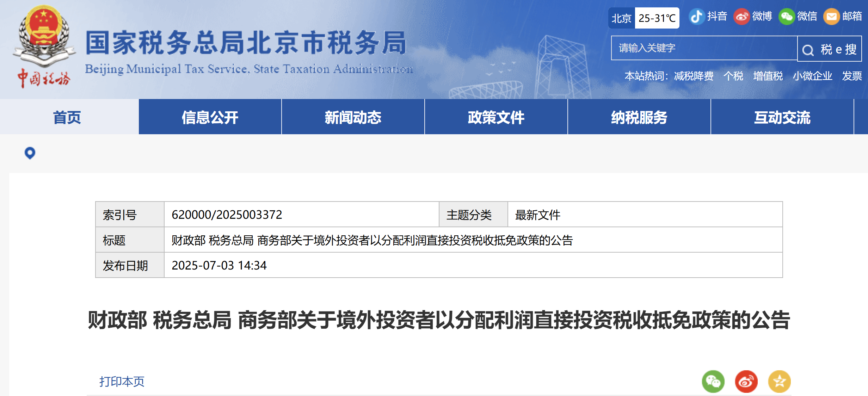Share article via red Weibo icon
Image resolution: width=868 pixels, height=396 pixels.
746,381
